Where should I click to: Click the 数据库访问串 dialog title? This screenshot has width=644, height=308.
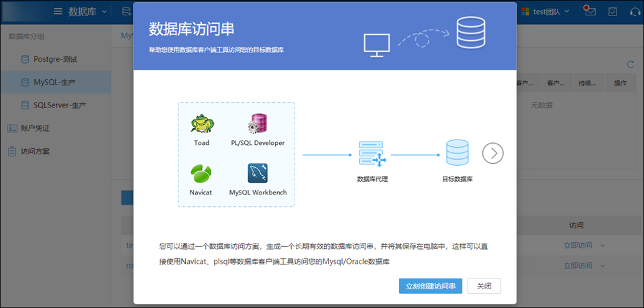(x=191, y=30)
